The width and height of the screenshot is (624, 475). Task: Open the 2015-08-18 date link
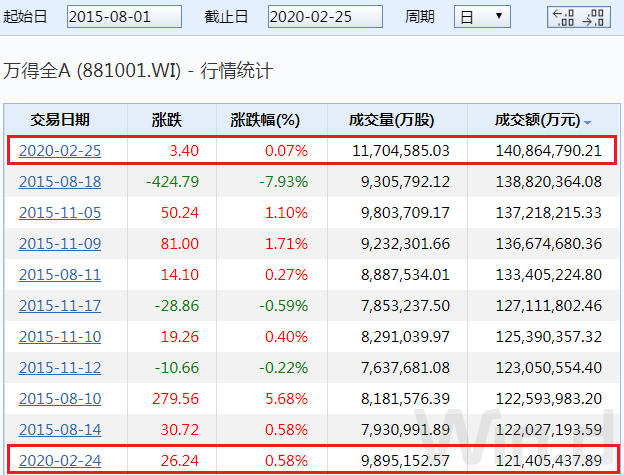pyautogui.click(x=60, y=182)
